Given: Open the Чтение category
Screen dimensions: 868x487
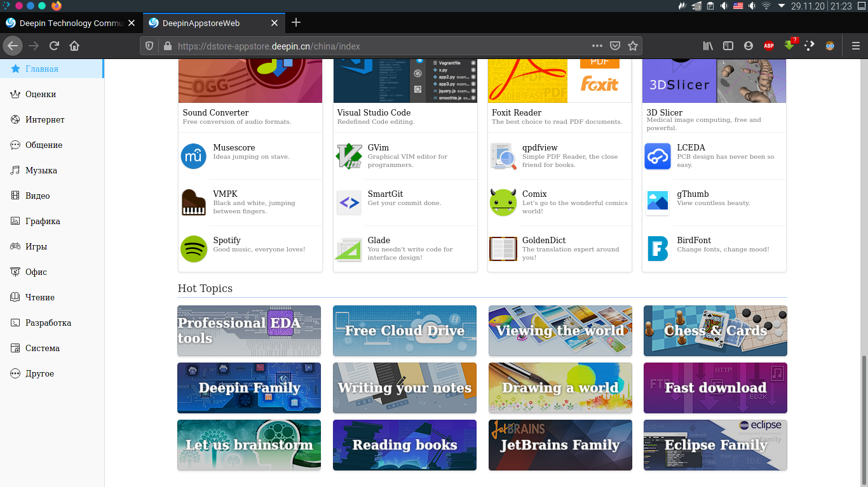Looking at the screenshot, I should click(x=51, y=297).
